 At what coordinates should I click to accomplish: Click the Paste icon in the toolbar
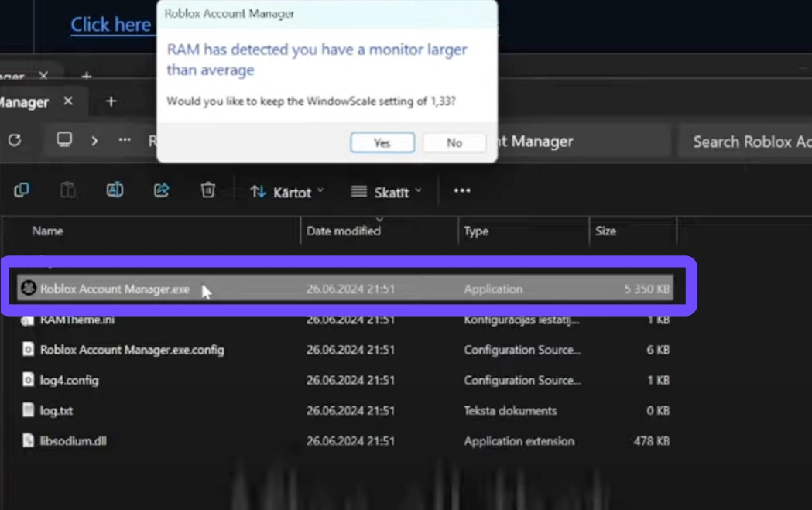pyautogui.click(x=68, y=190)
